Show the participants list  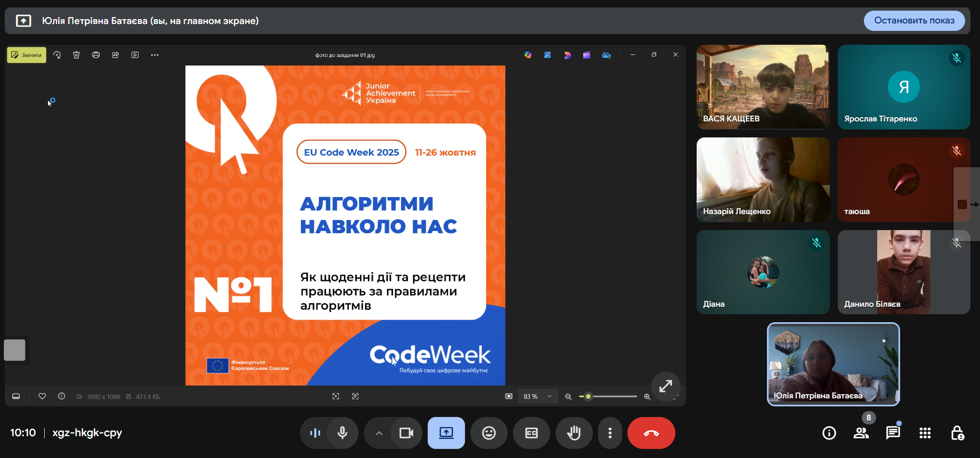coord(861,433)
